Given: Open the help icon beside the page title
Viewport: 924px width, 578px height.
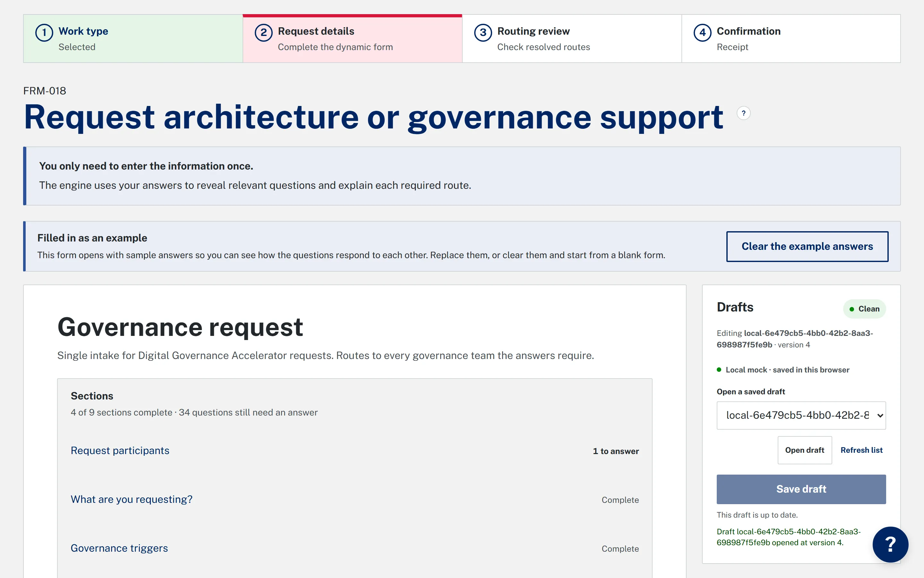Looking at the screenshot, I should tap(743, 113).
